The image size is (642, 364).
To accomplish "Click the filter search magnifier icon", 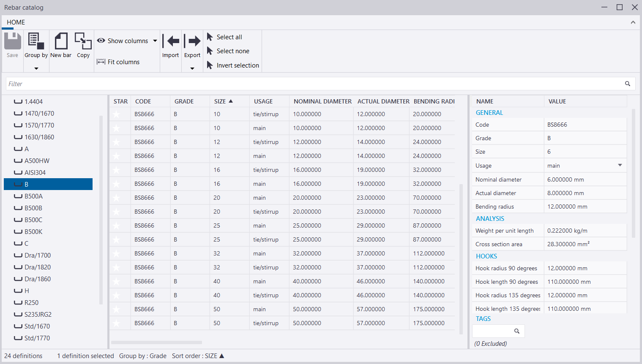I will click(628, 84).
